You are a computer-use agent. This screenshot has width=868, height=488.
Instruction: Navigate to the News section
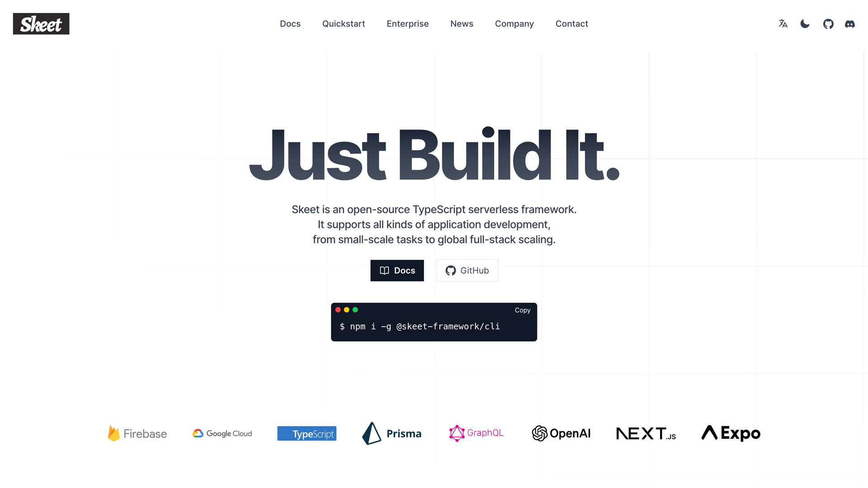point(462,24)
